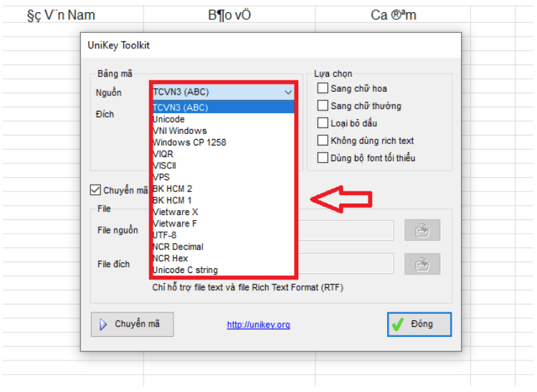
Task: Choose UTF-8 in the encoding list
Action: [x=165, y=235]
